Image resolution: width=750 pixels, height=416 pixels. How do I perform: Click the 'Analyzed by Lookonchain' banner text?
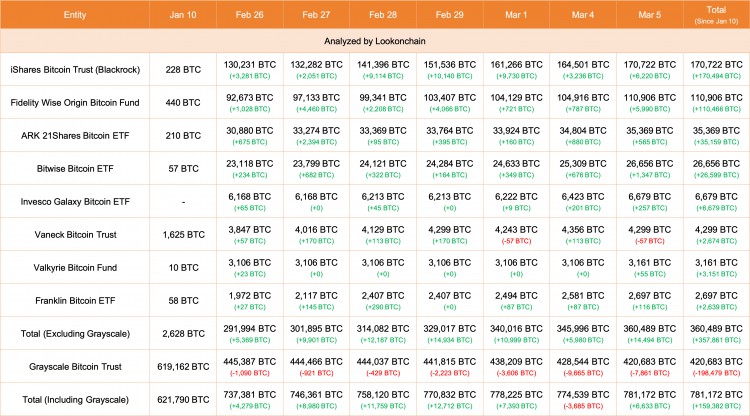375,41
